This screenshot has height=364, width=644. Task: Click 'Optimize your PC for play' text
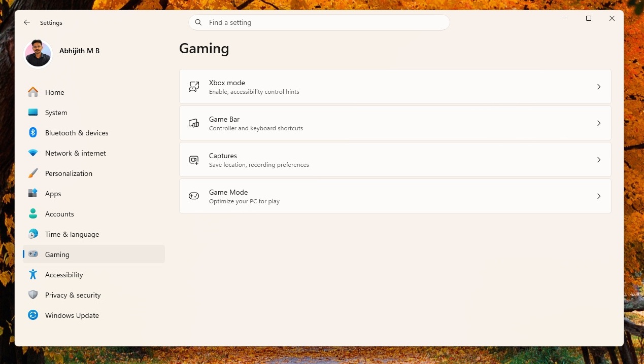click(244, 201)
